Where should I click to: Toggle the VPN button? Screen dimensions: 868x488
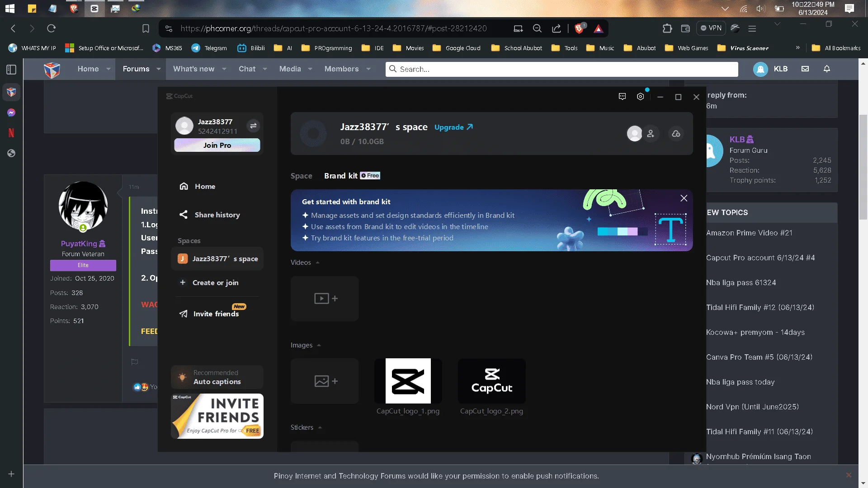click(711, 28)
